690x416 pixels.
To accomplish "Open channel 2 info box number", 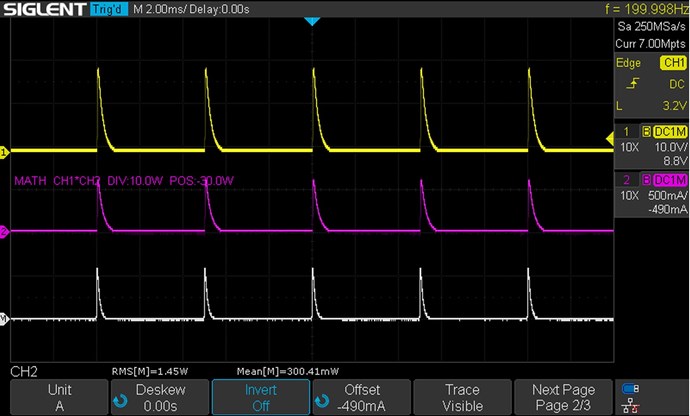I will point(626,180).
